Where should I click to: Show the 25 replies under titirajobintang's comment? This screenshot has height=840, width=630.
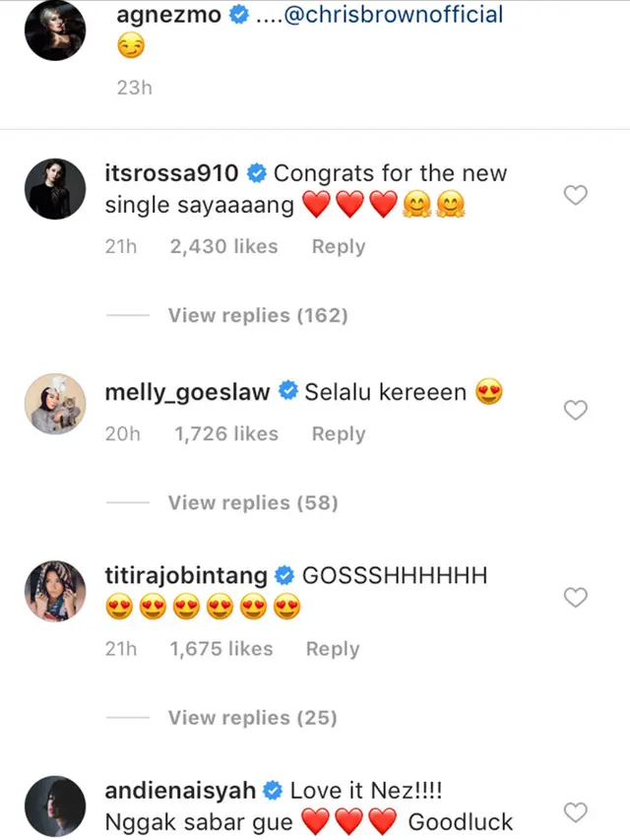251,718
